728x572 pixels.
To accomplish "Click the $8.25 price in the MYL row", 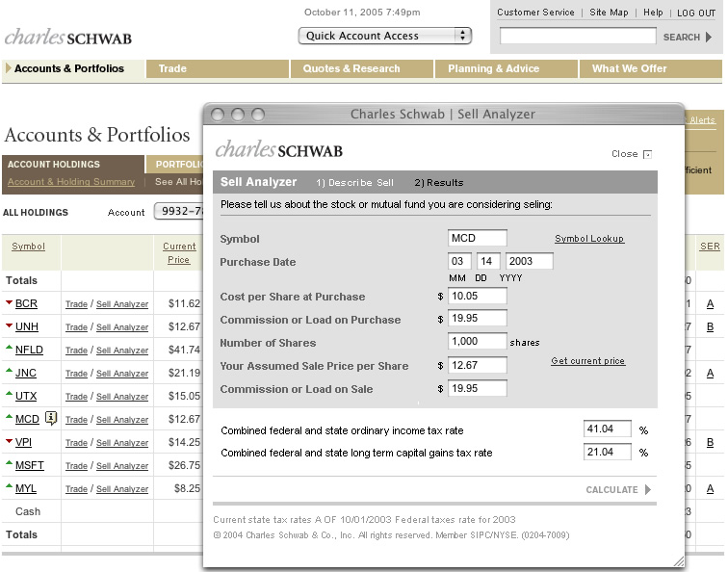I will 187,488.
